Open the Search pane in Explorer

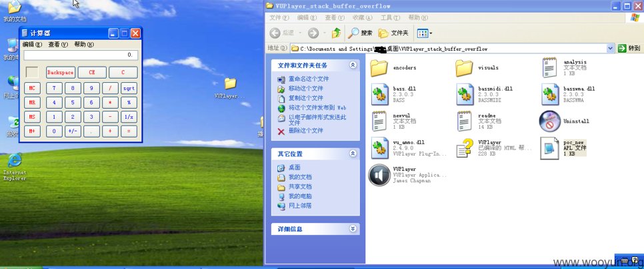click(360, 33)
